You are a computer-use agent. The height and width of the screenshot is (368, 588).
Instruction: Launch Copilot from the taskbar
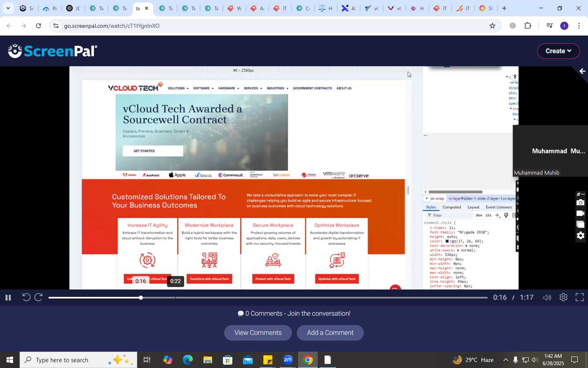(168, 360)
